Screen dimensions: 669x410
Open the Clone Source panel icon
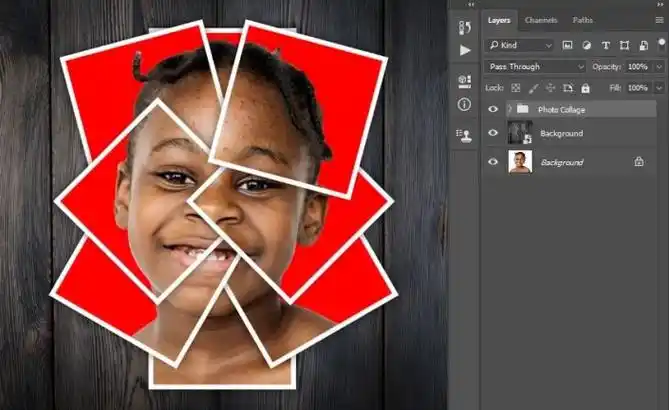point(464,135)
